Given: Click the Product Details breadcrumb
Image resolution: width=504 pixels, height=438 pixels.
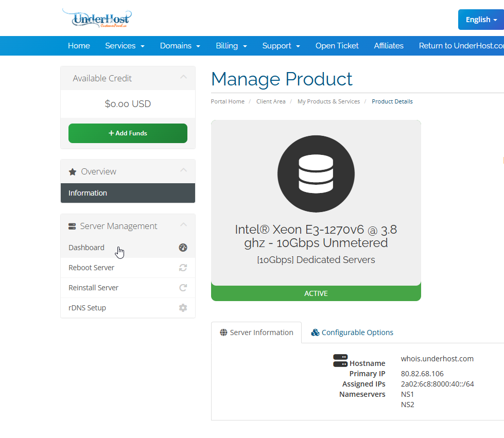Looking at the screenshot, I should point(392,101).
